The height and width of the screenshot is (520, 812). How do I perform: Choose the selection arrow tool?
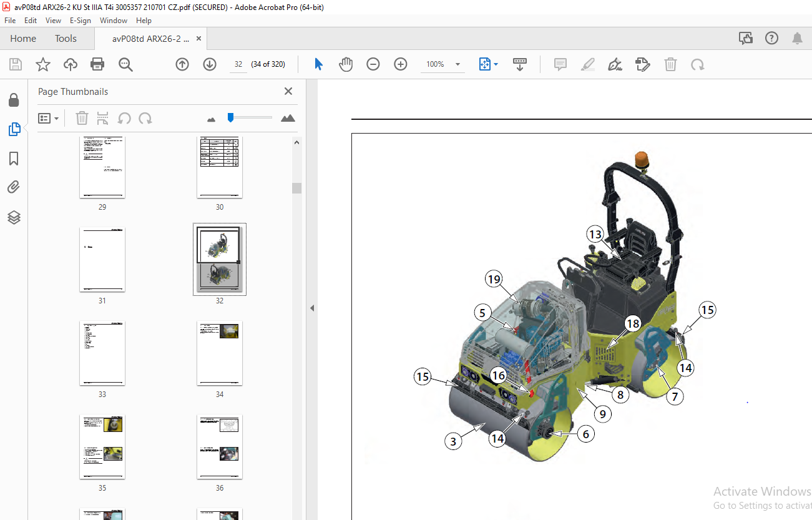pos(319,64)
